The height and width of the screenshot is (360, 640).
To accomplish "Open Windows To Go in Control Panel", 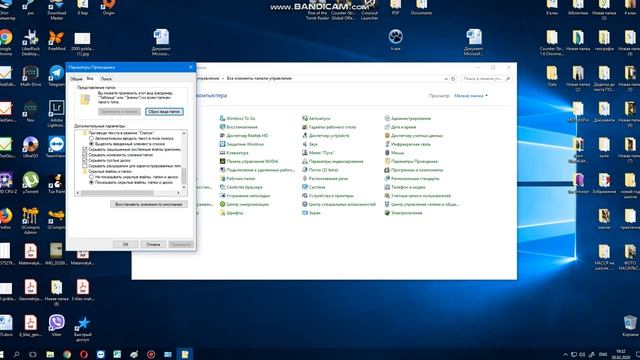I will pos(238,118).
